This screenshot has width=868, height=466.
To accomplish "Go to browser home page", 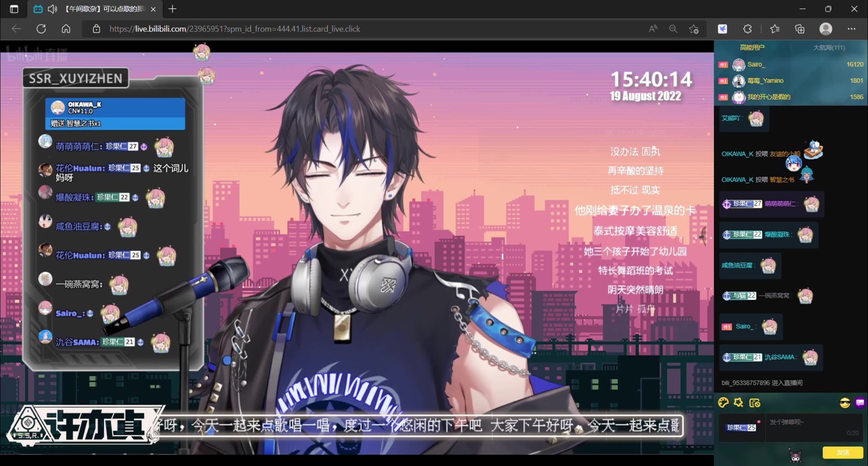I will [66, 29].
